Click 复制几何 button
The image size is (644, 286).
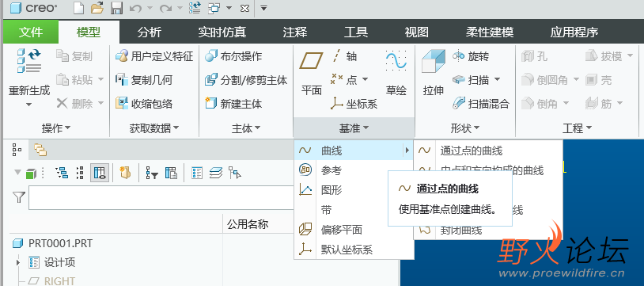click(144, 80)
